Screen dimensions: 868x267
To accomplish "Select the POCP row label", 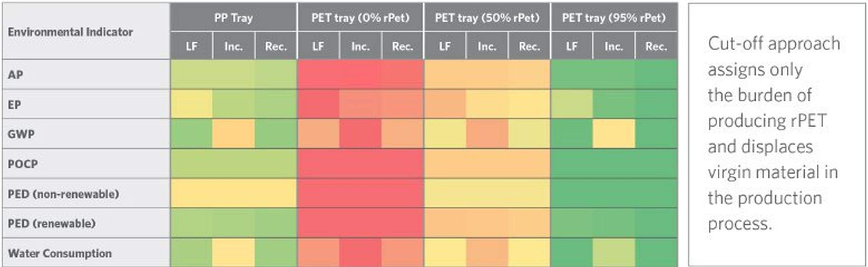I will 23,164.
